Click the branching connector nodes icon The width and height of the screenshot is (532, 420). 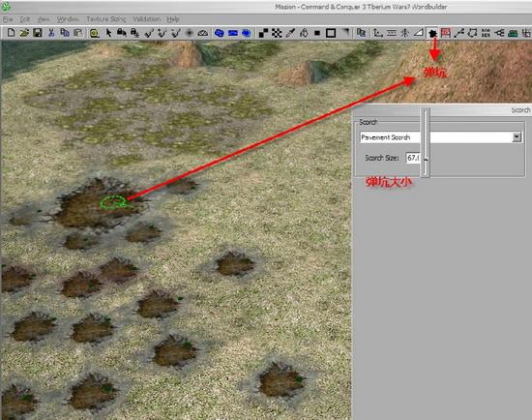499,33
